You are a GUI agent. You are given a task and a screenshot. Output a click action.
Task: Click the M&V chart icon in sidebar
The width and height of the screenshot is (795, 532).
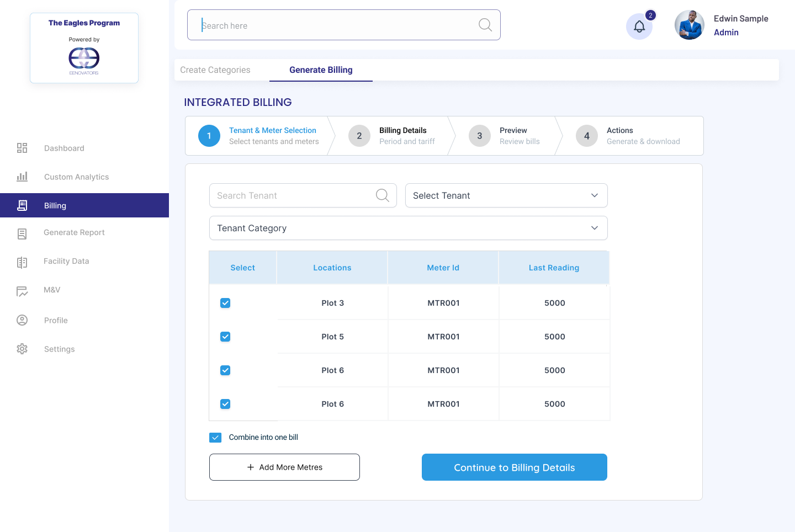(x=22, y=291)
